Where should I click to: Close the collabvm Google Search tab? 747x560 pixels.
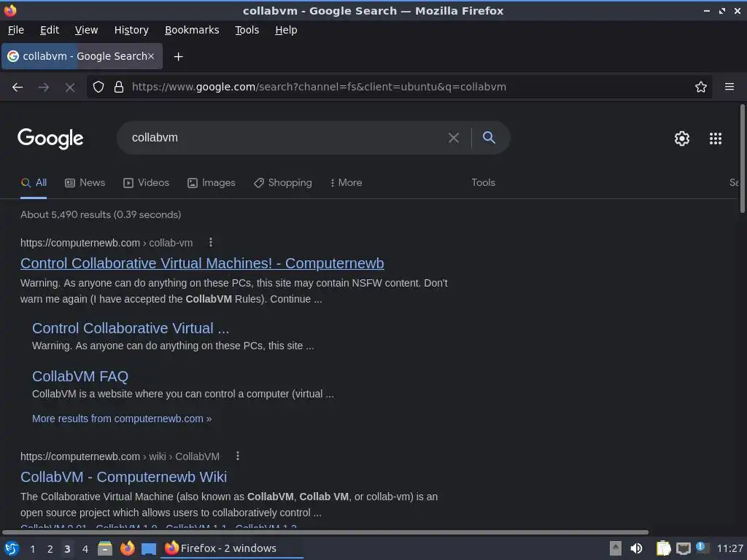pos(150,56)
